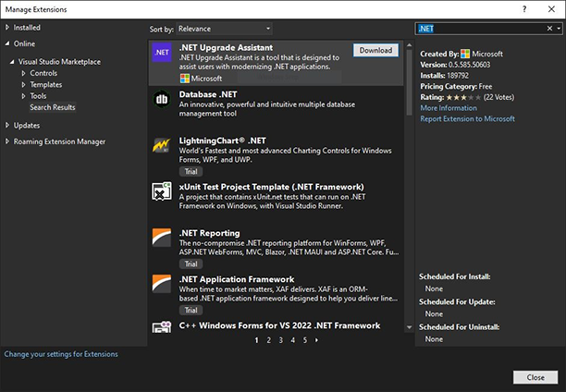Screen dimensions: 566x392
Task: Click None under Scheduled For Install
Action: (x=434, y=288)
